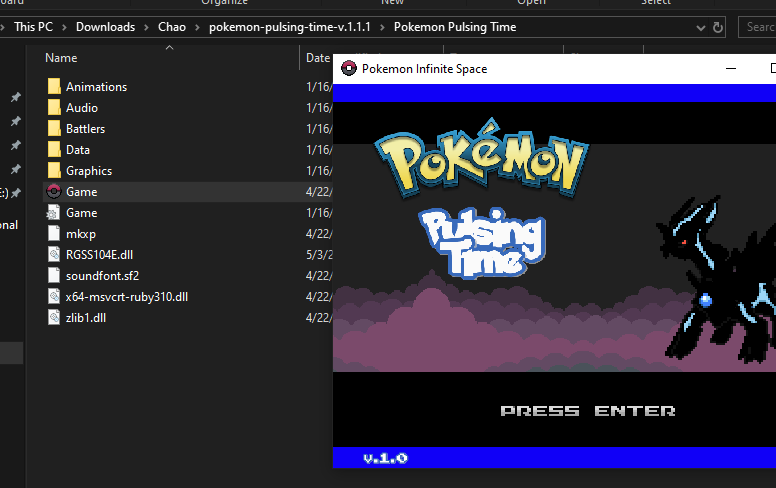Screen dimensions: 776x488
Task: Click the RGSS104E.dll file name
Action: [x=99, y=255]
